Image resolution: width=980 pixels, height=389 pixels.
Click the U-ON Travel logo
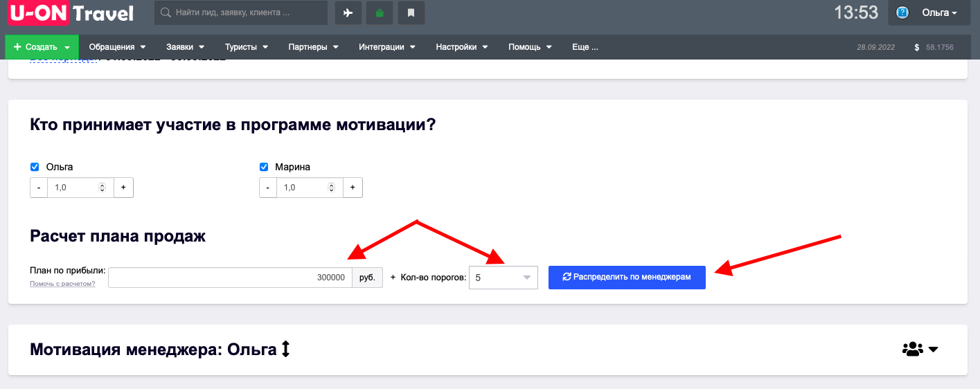pyautogui.click(x=71, y=12)
